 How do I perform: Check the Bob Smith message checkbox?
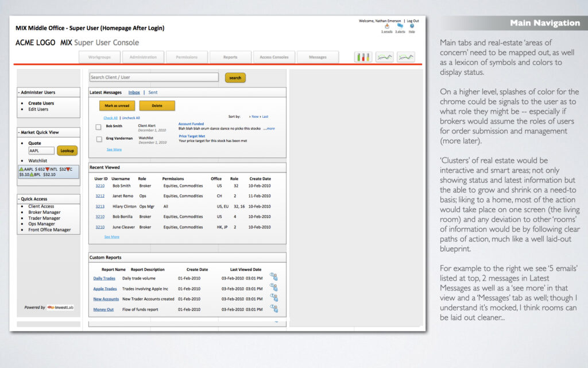point(99,126)
